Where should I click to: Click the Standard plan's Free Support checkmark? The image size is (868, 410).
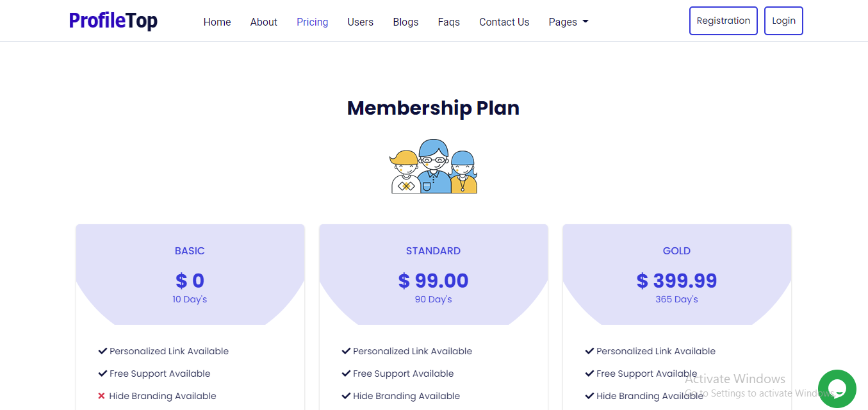point(346,373)
